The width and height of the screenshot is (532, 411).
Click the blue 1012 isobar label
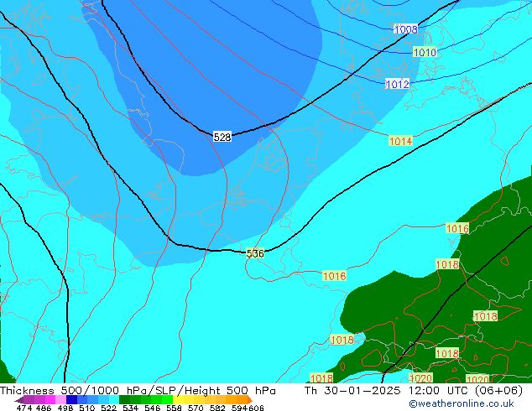click(x=397, y=84)
